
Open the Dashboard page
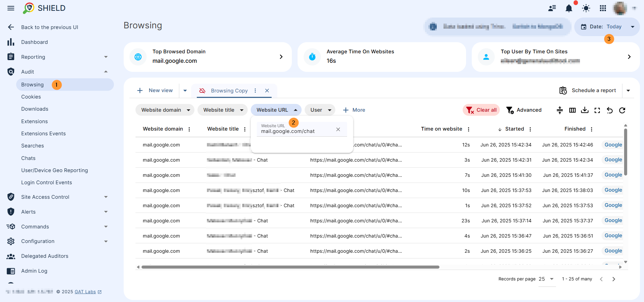tap(34, 42)
